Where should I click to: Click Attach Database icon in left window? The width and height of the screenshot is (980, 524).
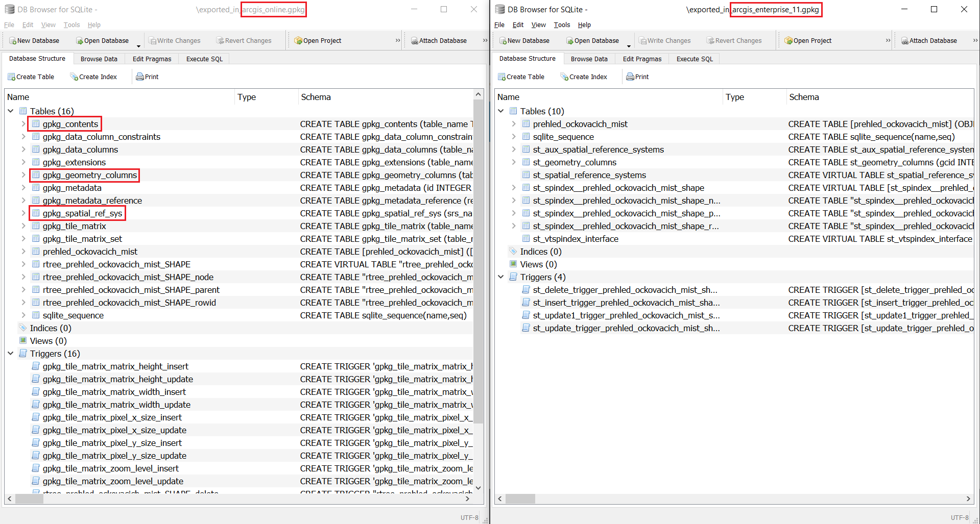415,41
